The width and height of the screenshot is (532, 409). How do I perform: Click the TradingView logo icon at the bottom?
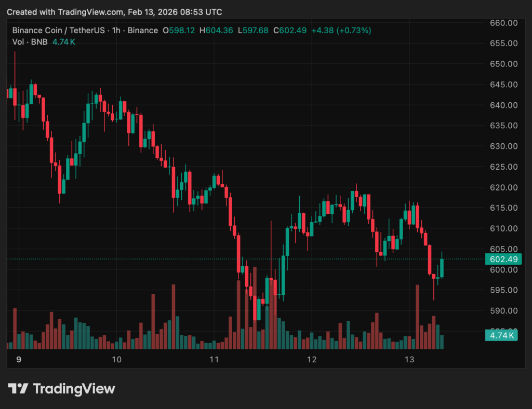point(18,389)
